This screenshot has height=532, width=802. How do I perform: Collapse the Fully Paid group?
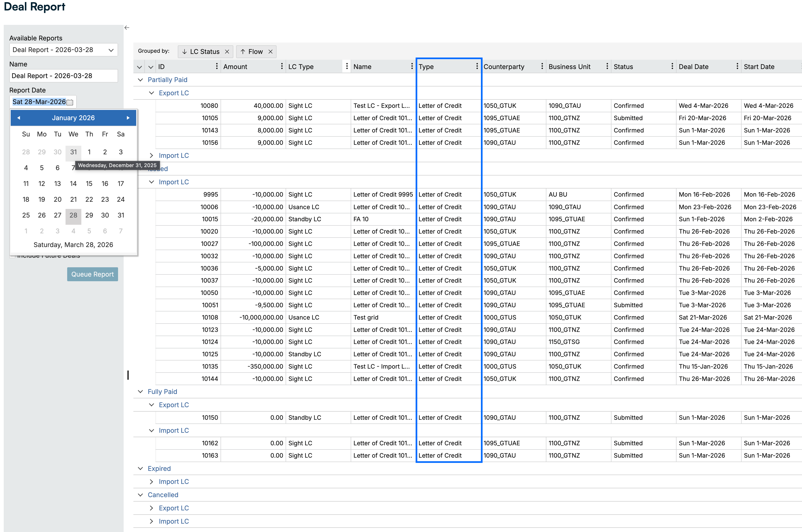tap(140, 392)
